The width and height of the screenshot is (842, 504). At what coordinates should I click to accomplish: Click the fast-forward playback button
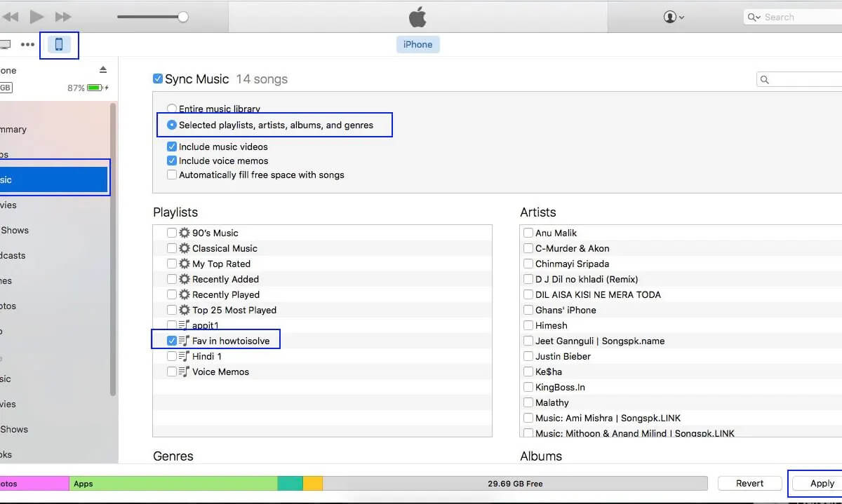(63, 17)
